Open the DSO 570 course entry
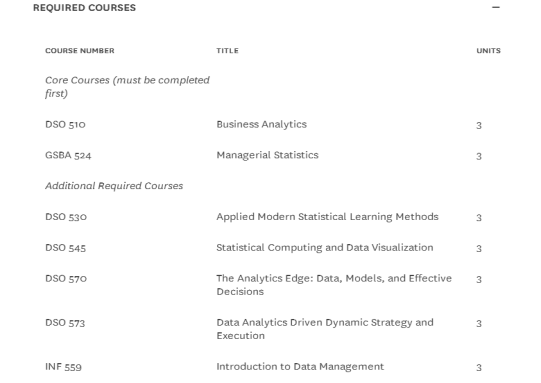Screen dimensions: 541x383 pyautogui.click(x=66, y=278)
